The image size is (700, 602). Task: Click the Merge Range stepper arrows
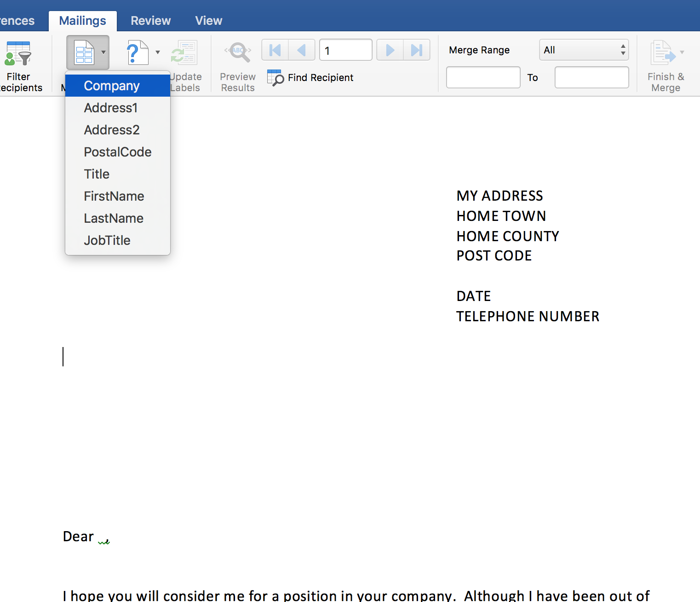pos(623,50)
